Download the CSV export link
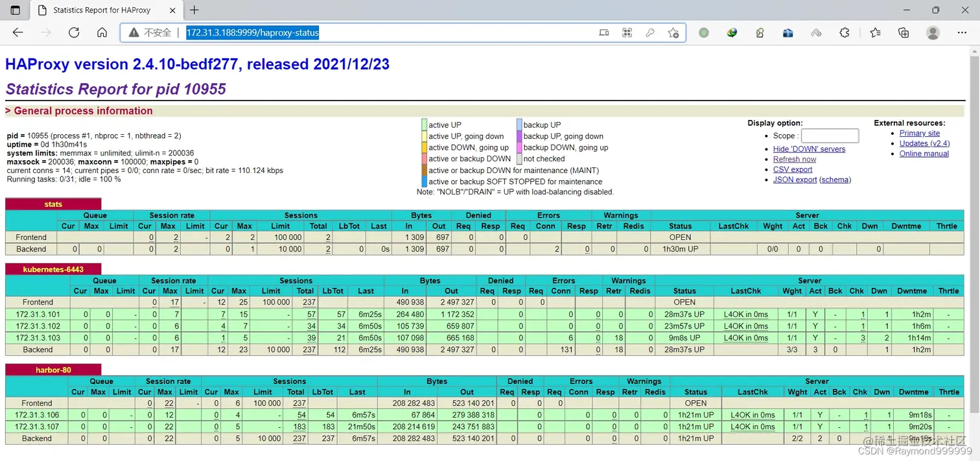Image resolution: width=980 pixels, height=461 pixels. click(793, 169)
